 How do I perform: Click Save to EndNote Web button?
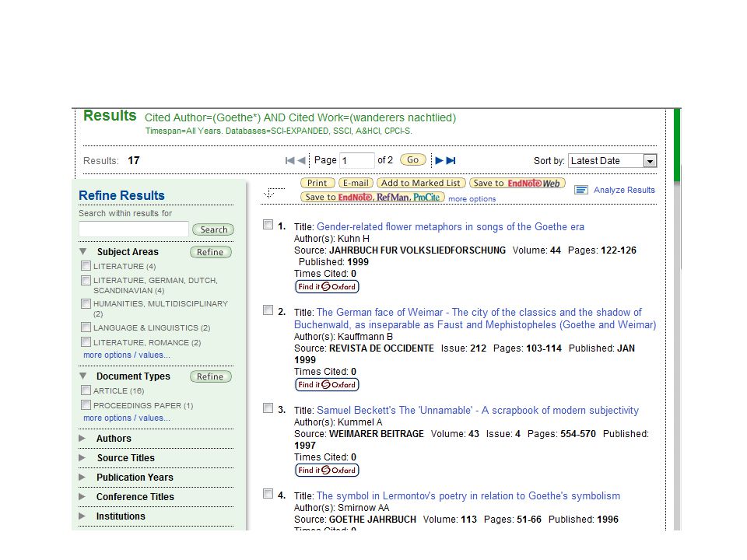click(x=517, y=183)
